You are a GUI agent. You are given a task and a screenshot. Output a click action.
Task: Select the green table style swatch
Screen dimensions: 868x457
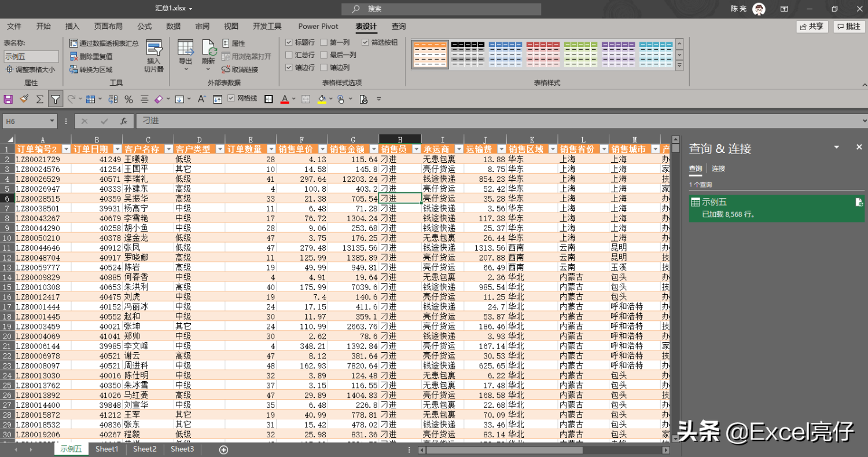pos(580,54)
